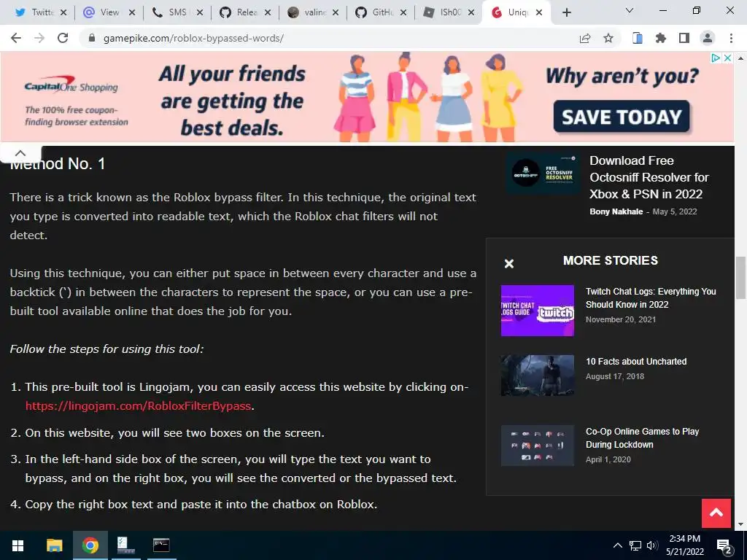Image resolution: width=747 pixels, height=560 pixels.
Task: Click the forward navigation arrow
Action: (39, 38)
